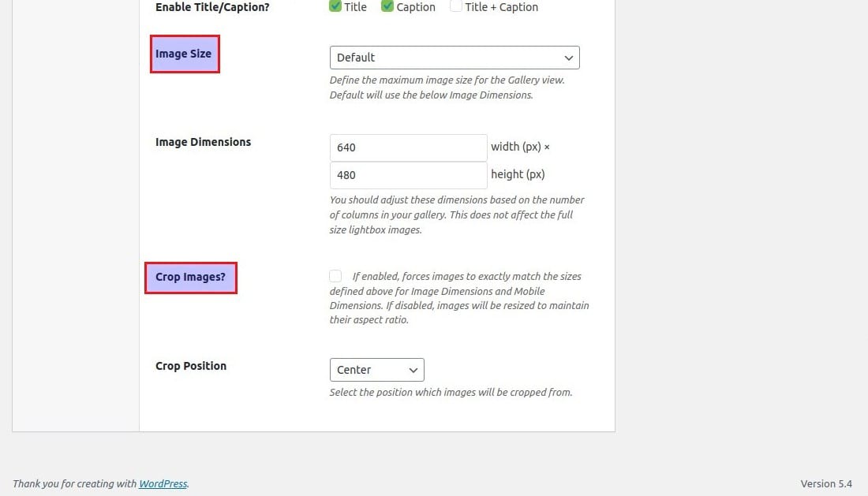
Task: Click the Crop Images description text
Action: [x=459, y=298]
